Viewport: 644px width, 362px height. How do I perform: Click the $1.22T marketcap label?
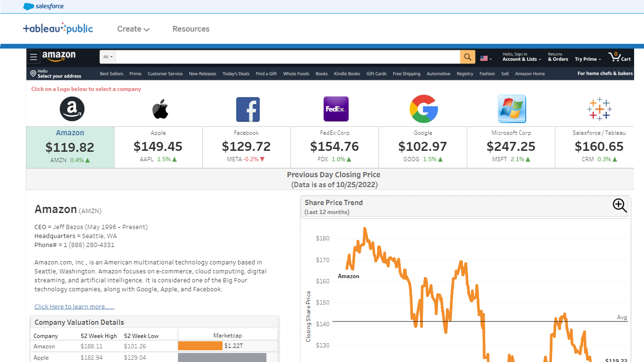pyautogui.click(x=234, y=346)
